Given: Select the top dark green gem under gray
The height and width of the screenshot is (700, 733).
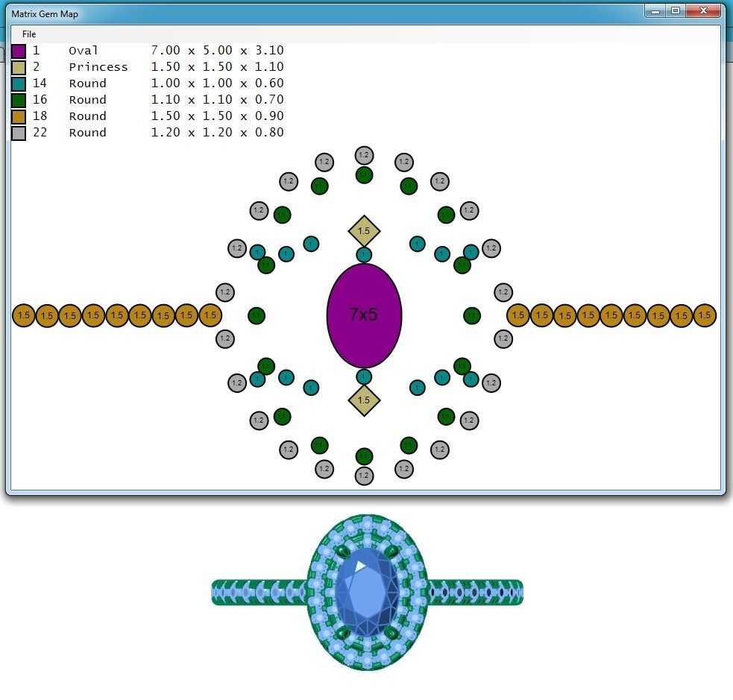Looking at the screenshot, I should pos(364,175).
